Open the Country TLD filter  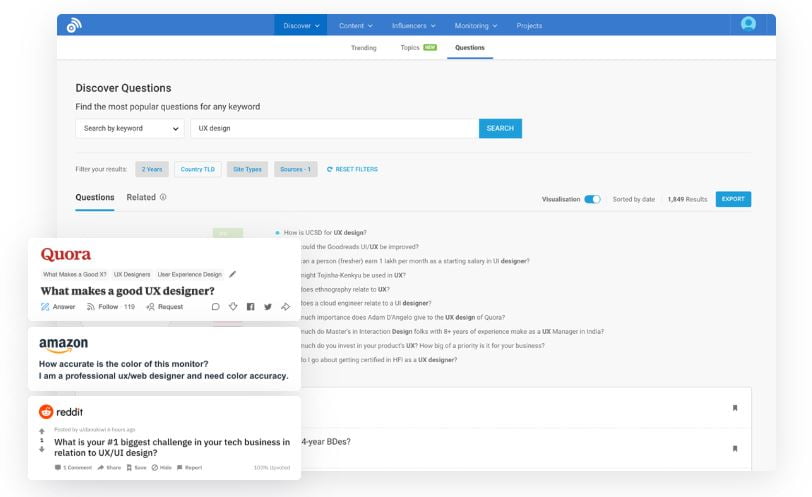tap(198, 169)
